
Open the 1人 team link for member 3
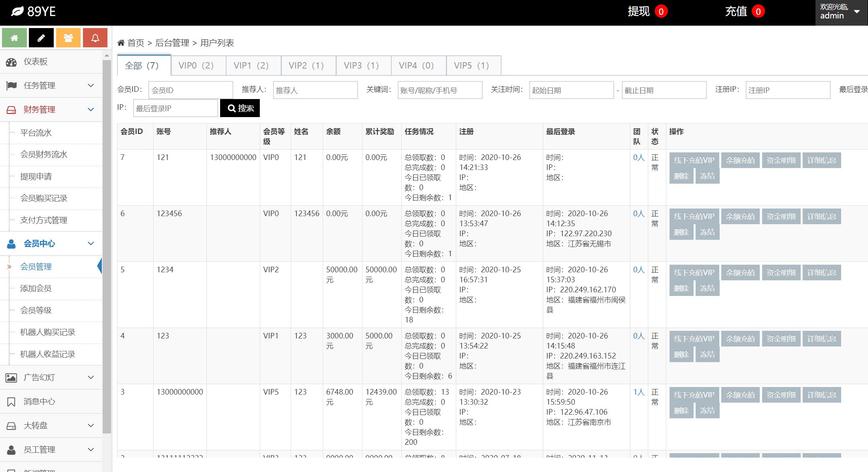(x=639, y=392)
